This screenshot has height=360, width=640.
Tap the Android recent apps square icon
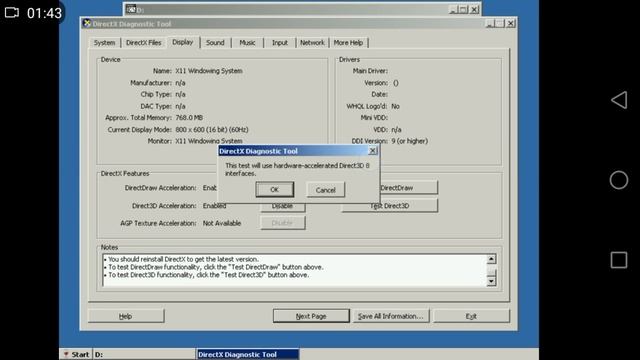(619, 260)
